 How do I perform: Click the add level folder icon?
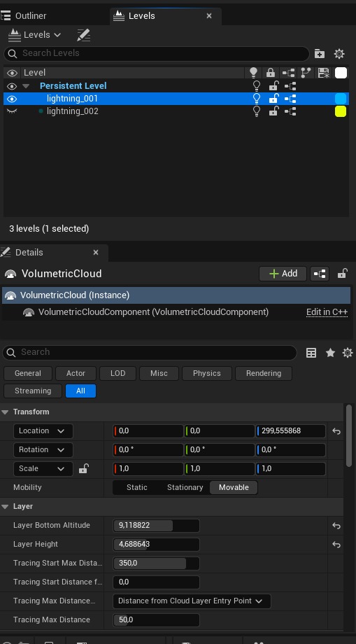(x=320, y=53)
